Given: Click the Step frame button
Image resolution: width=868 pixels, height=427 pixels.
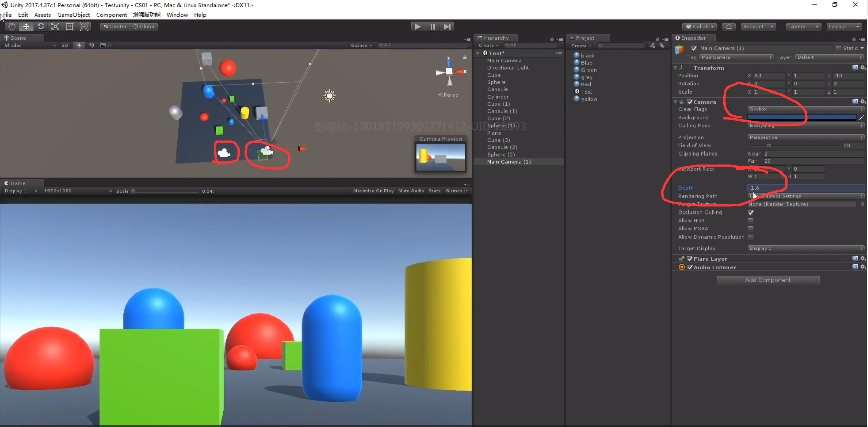Looking at the screenshot, I should (x=447, y=26).
